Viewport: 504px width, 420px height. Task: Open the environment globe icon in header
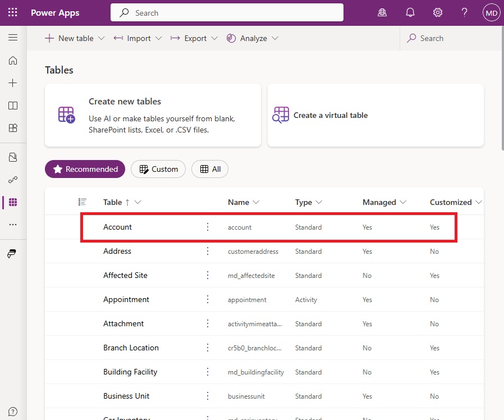tap(382, 12)
